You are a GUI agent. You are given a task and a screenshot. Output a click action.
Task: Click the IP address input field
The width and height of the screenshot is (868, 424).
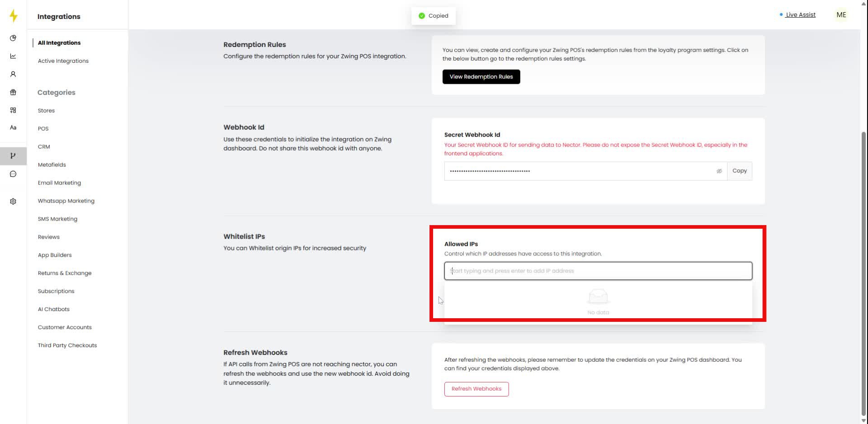(598, 270)
